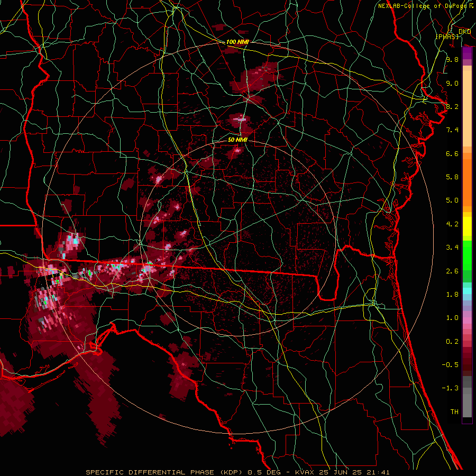This screenshot has width=476, height=476.
Task: Pick the dark purple color bar segment
Action: click(467, 53)
